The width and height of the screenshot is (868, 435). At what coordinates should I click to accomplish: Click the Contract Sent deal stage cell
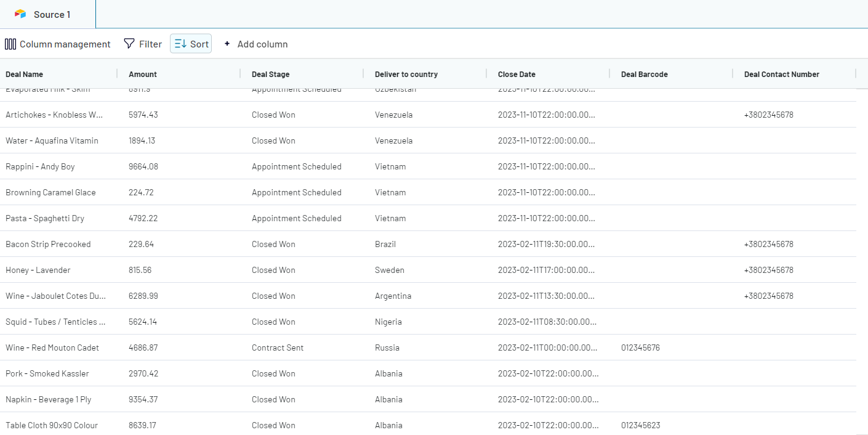point(278,348)
